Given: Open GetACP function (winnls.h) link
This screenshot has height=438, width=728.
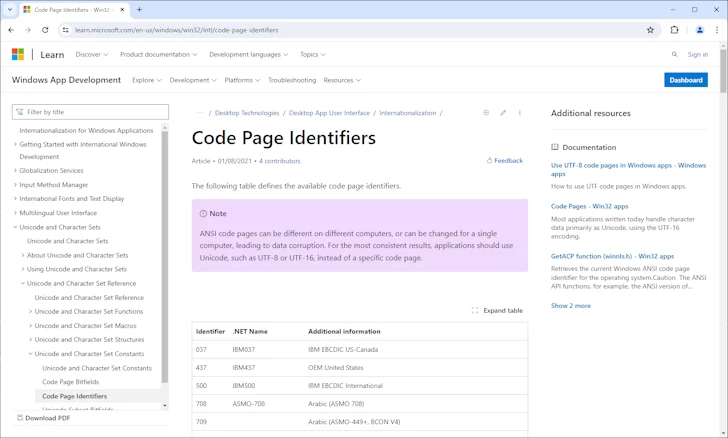Looking at the screenshot, I should (612, 256).
